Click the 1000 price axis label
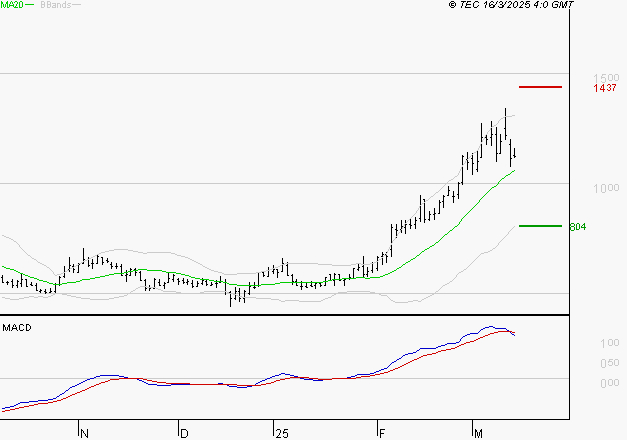Viewport: 627px width, 440px height. [x=606, y=188]
